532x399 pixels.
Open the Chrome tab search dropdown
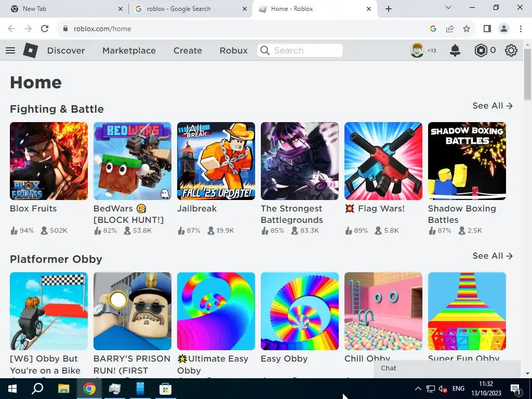448,7
